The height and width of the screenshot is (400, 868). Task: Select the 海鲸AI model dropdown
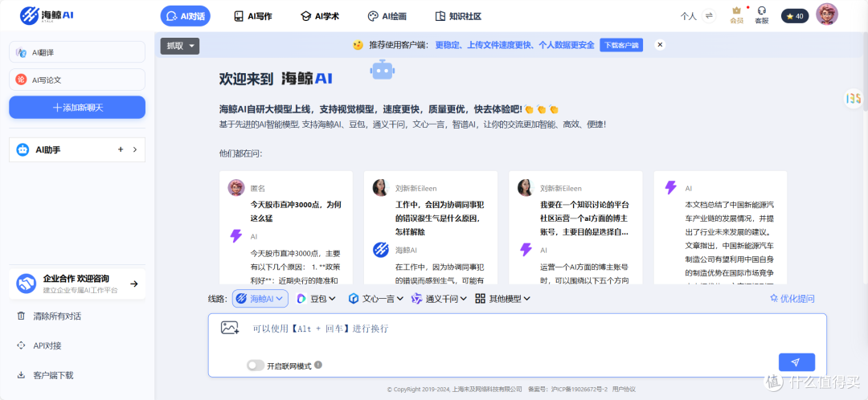tap(260, 299)
